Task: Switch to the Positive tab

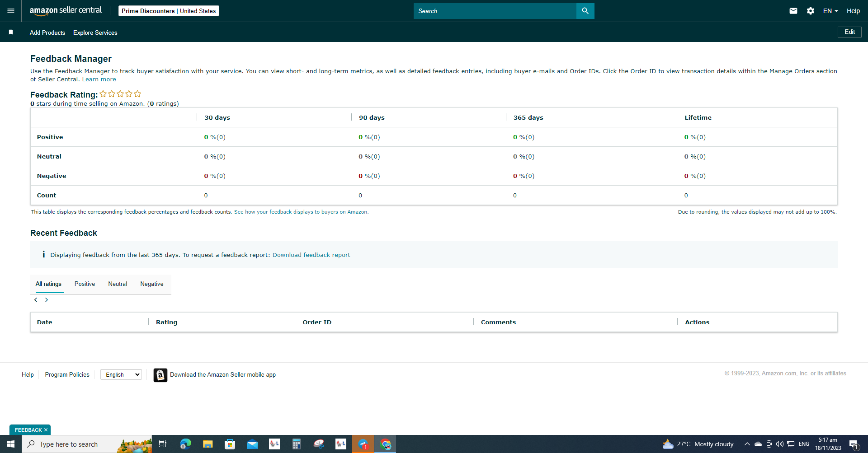Action: (x=85, y=284)
